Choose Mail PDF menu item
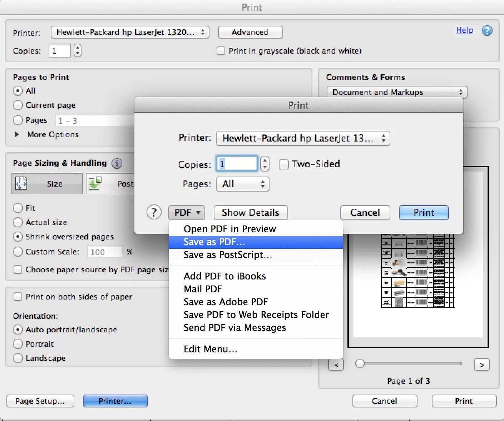 pos(256,289)
